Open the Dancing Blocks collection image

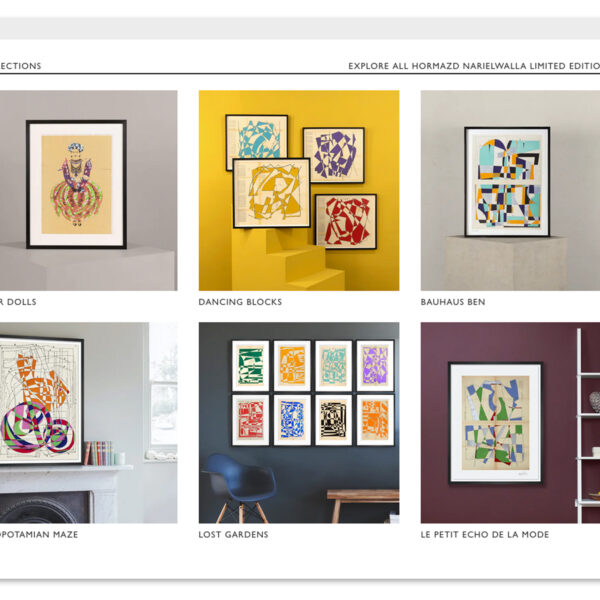(x=299, y=190)
